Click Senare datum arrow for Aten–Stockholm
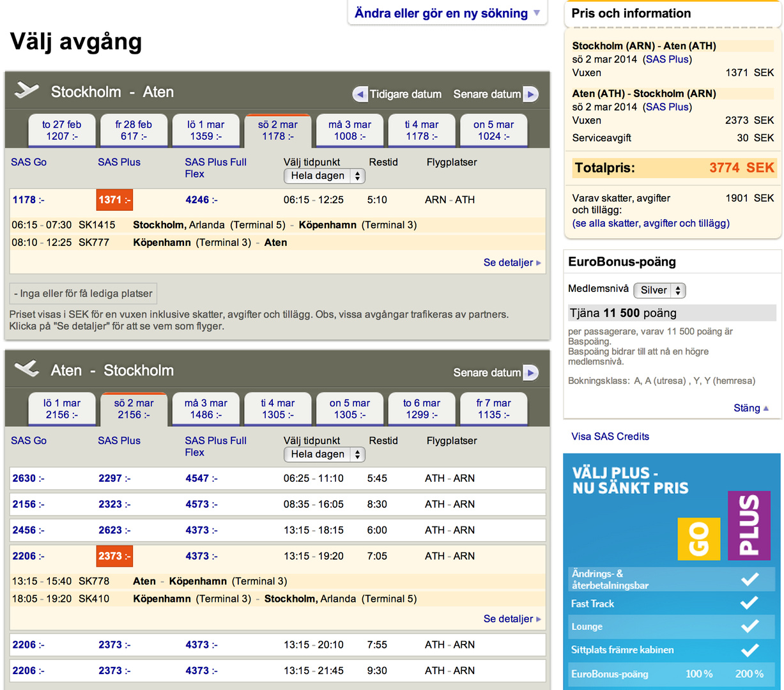This screenshot has height=690, width=784. (530, 373)
